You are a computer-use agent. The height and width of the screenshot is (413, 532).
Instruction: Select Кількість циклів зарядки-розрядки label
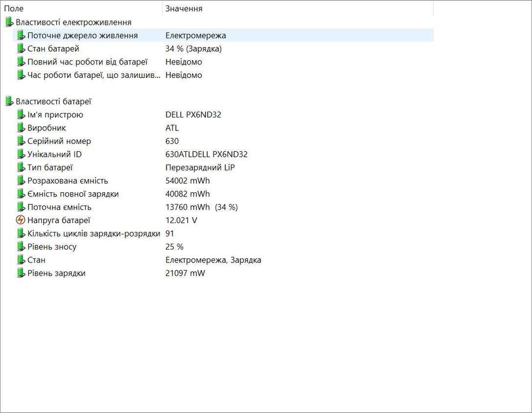click(94, 234)
